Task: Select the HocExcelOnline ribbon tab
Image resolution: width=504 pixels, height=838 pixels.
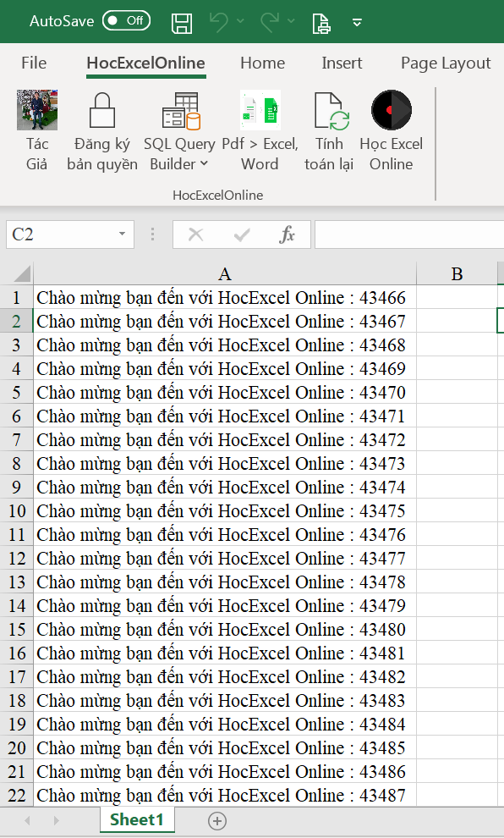Action: pyautogui.click(x=145, y=63)
